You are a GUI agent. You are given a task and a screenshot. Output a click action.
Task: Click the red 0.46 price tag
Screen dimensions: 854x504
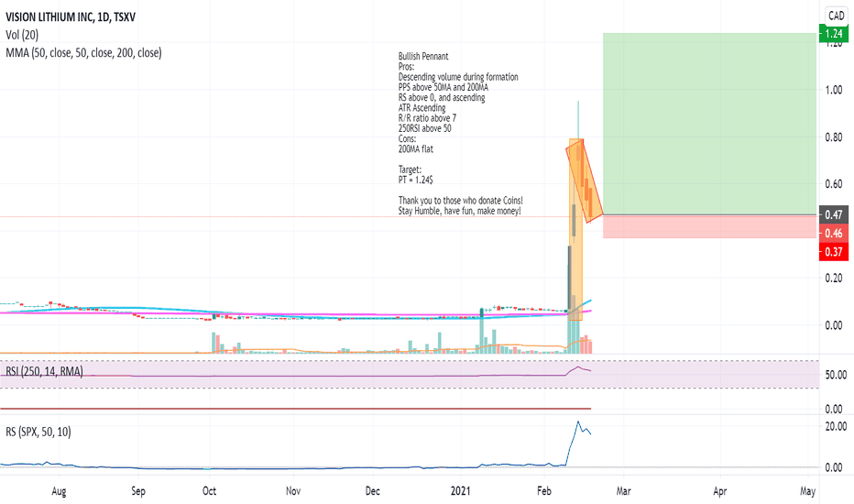[x=833, y=233]
